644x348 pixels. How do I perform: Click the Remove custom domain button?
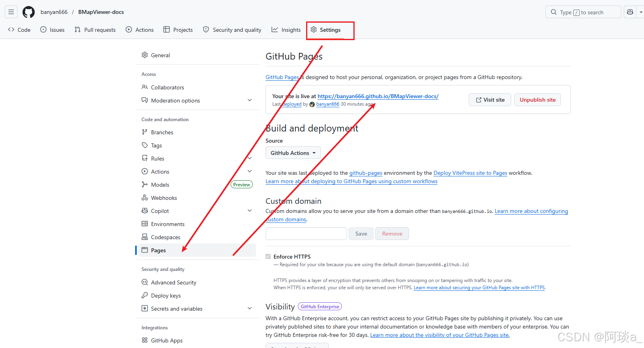click(x=392, y=234)
